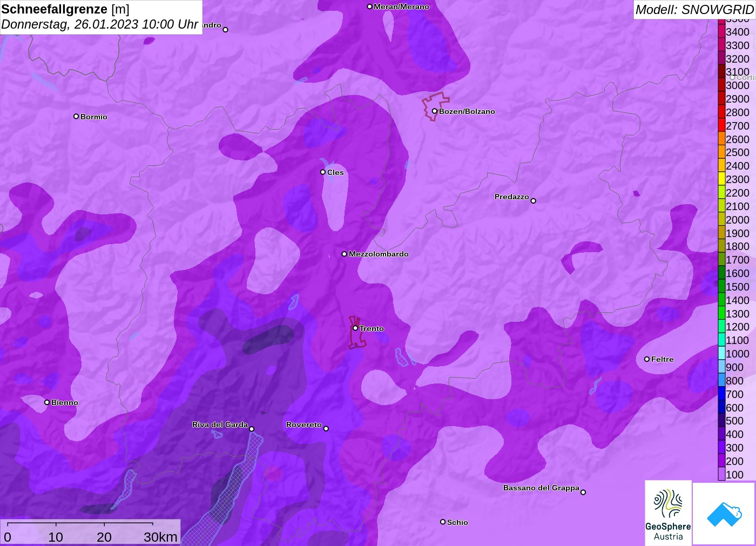Select the Bassano del Grappa marker
The image size is (756, 546).
pos(583,492)
